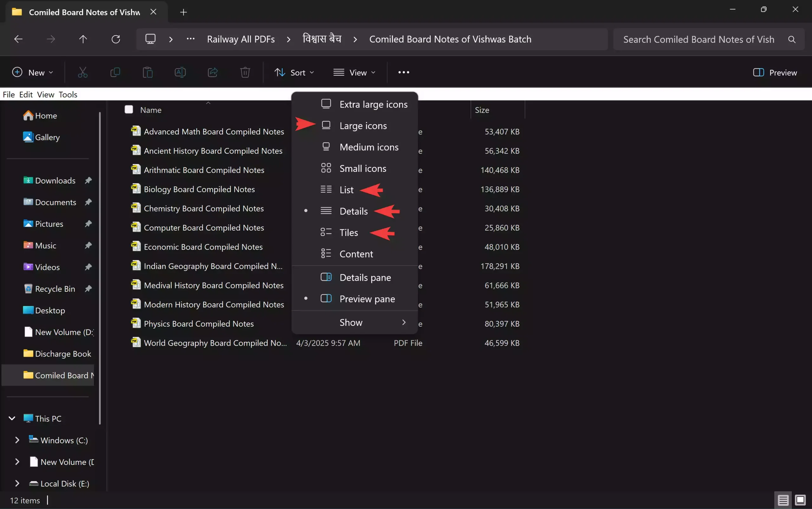Image resolution: width=812 pixels, height=509 pixels.
Task: Toggle the select-all checkbox beside Name
Action: click(129, 109)
